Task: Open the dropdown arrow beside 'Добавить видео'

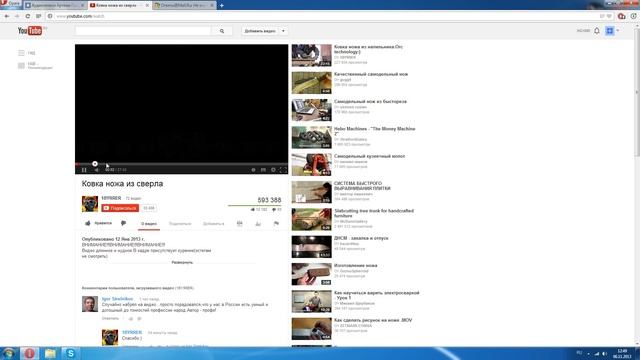Action: (x=283, y=31)
